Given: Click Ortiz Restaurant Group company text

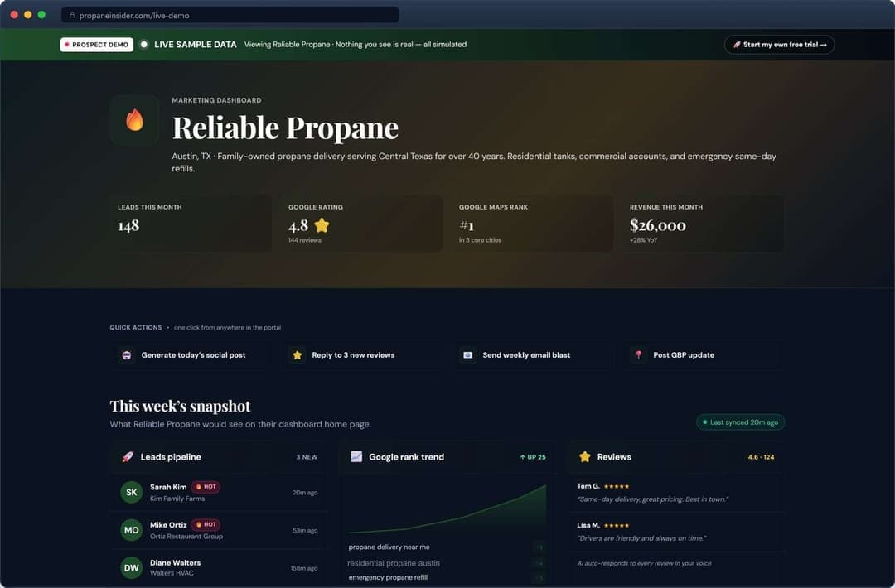Looking at the screenshot, I should (x=186, y=536).
